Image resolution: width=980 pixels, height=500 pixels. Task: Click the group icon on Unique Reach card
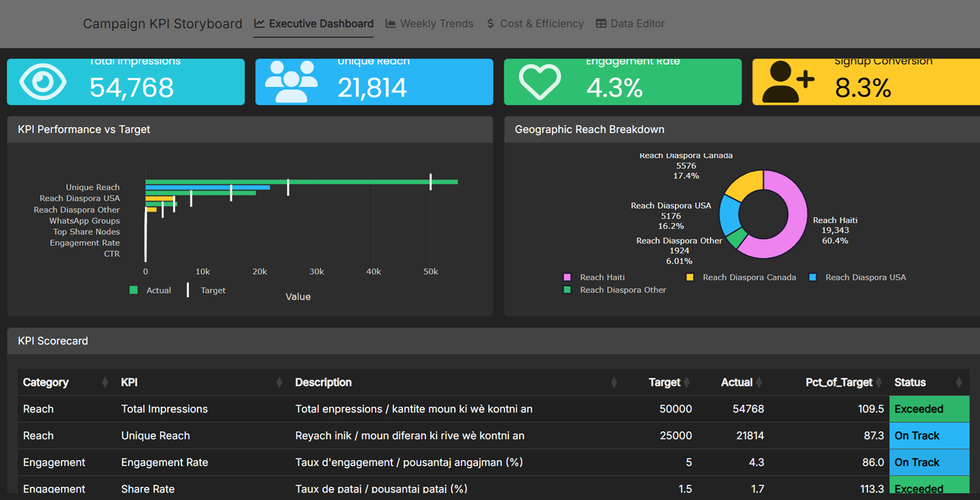(x=290, y=81)
